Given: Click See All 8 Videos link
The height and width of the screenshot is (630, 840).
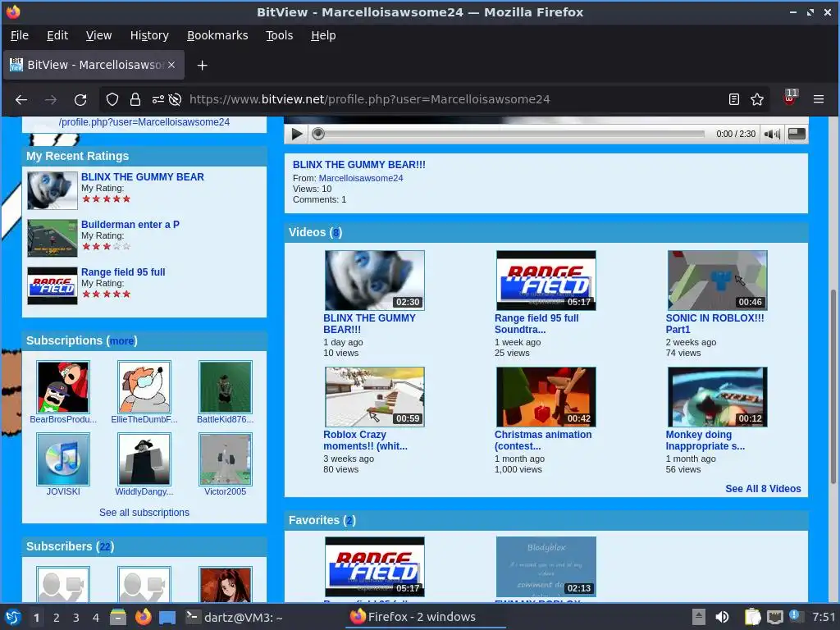Looking at the screenshot, I should click(763, 489).
